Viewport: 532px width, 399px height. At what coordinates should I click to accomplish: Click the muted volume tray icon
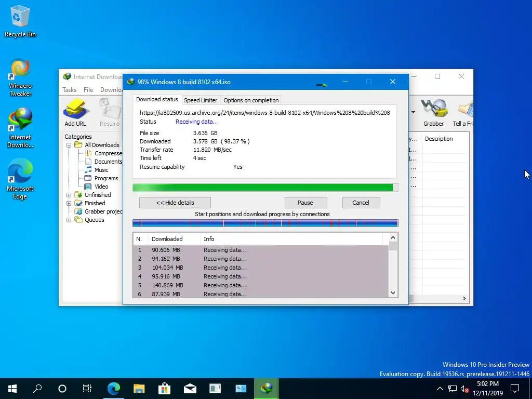pos(465,389)
